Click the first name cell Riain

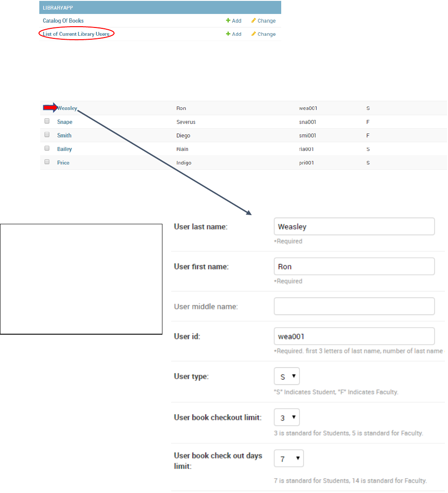[x=182, y=149]
